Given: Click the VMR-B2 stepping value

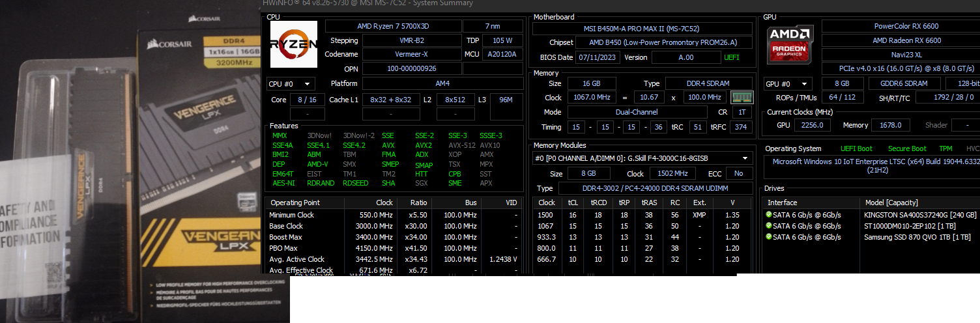Looking at the screenshot, I should tap(411, 40).
